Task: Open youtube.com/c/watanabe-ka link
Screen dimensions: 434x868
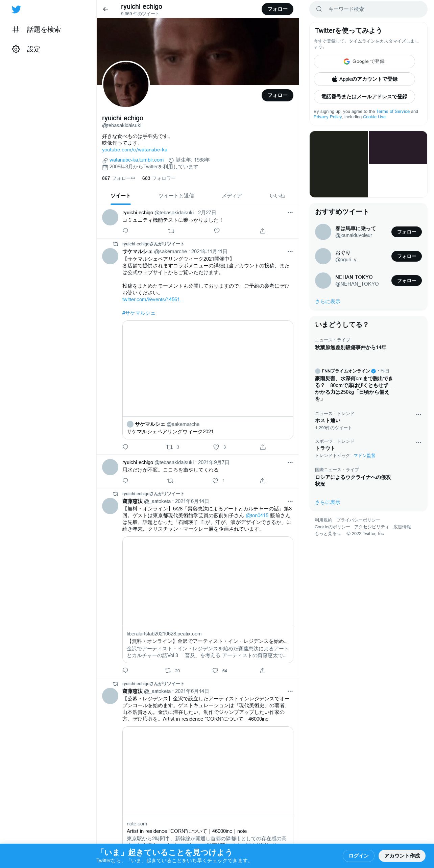Action: click(135, 150)
